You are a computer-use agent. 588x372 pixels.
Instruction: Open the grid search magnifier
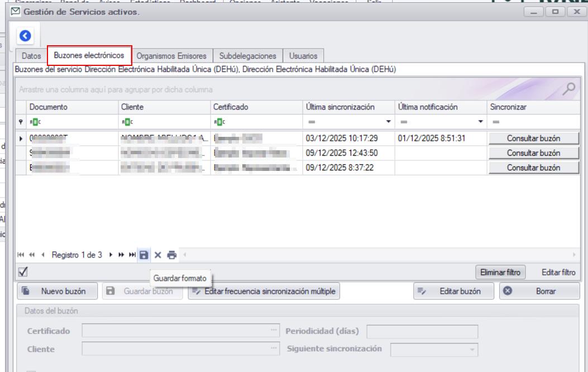pos(569,89)
